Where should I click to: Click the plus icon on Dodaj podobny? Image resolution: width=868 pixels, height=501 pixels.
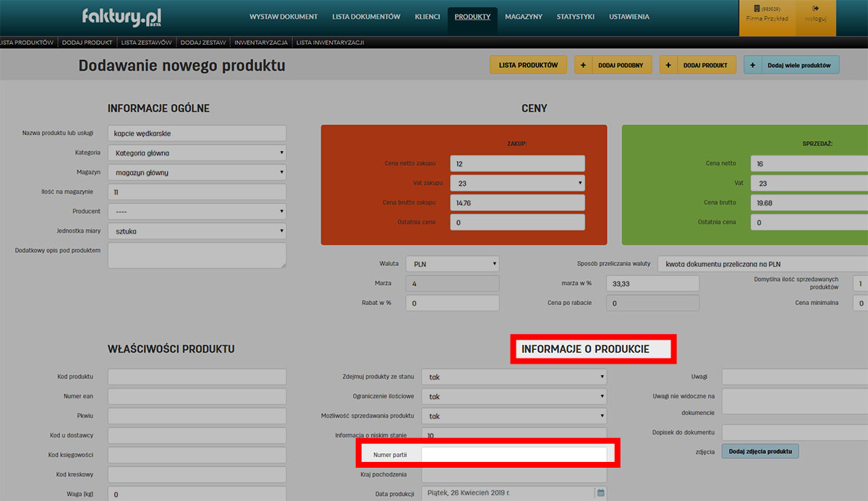[584, 65]
